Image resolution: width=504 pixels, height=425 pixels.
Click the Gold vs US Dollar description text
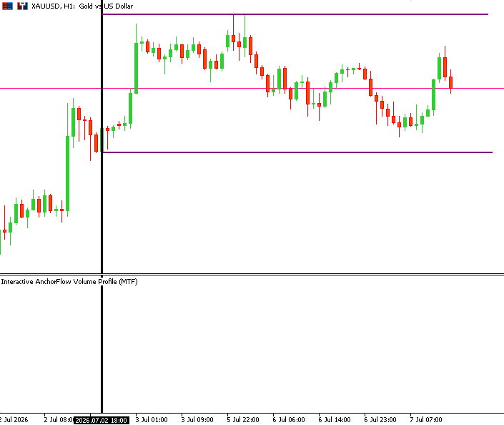pyautogui.click(x=106, y=6)
